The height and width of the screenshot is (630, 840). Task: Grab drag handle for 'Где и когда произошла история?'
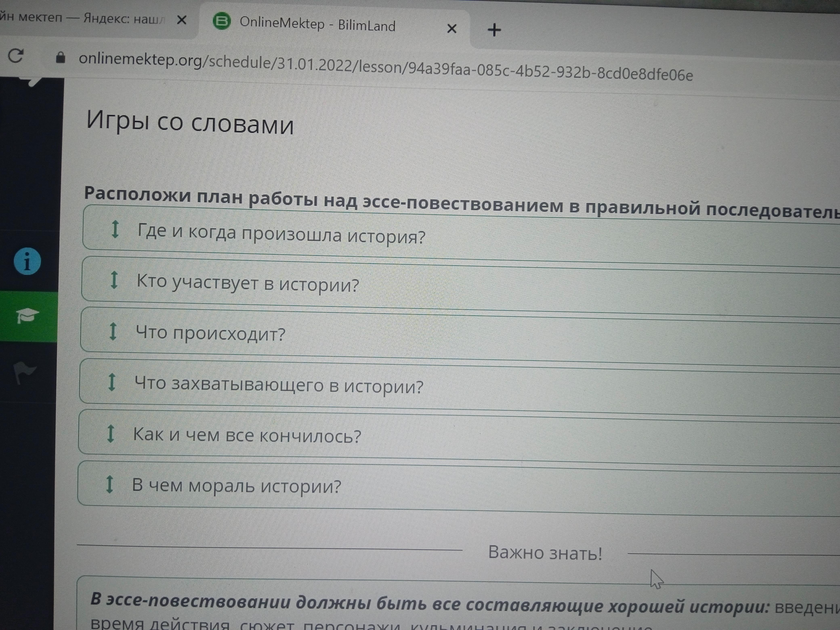tap(115, 229)
